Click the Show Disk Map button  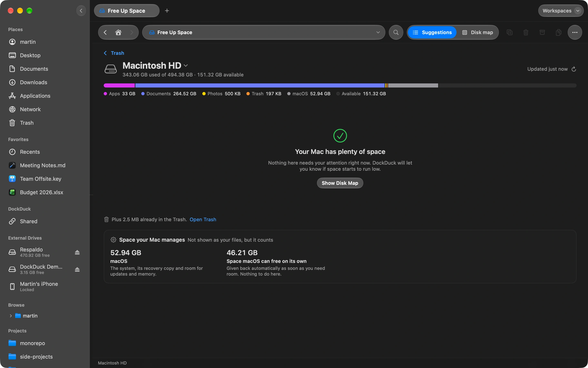[x=340, y=183]
